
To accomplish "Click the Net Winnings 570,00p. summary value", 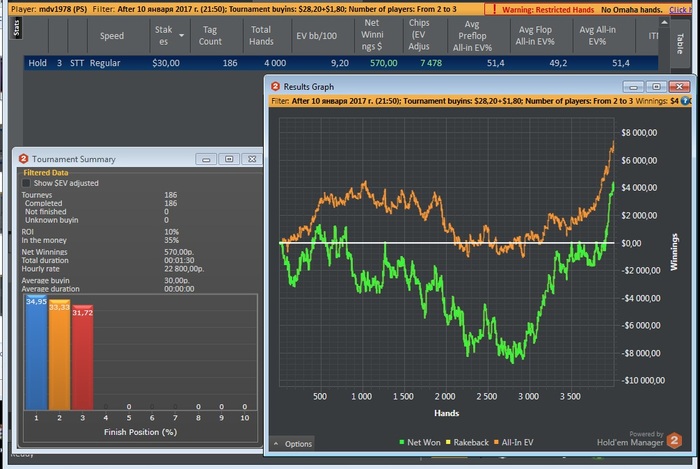I will (x=178, y=252).
